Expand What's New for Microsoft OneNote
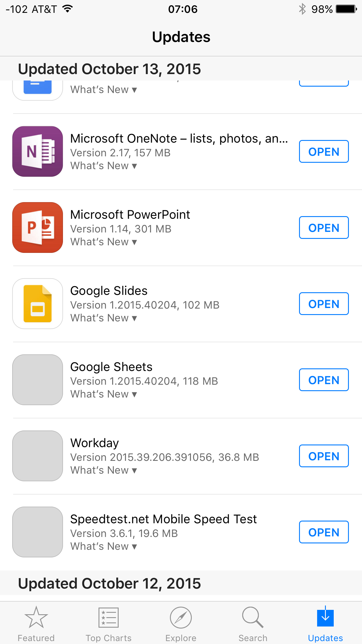Image resolution: width=362 pixels, height=644 pixels. (x=103, y=166)
